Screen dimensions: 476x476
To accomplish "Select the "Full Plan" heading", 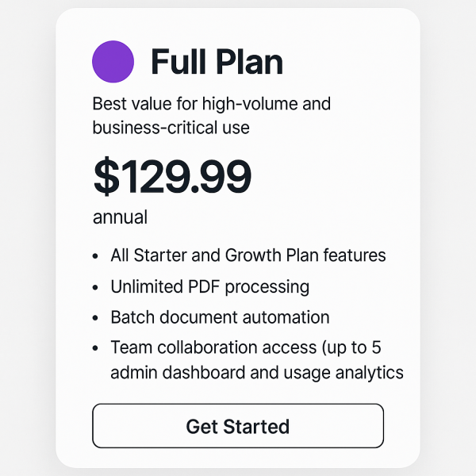I will 216,62.
